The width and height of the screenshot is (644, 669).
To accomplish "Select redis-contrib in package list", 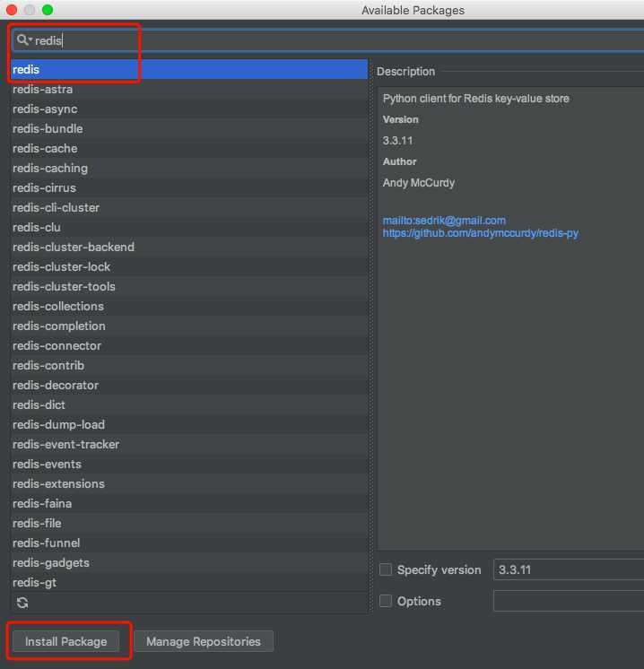I will 189,365.
